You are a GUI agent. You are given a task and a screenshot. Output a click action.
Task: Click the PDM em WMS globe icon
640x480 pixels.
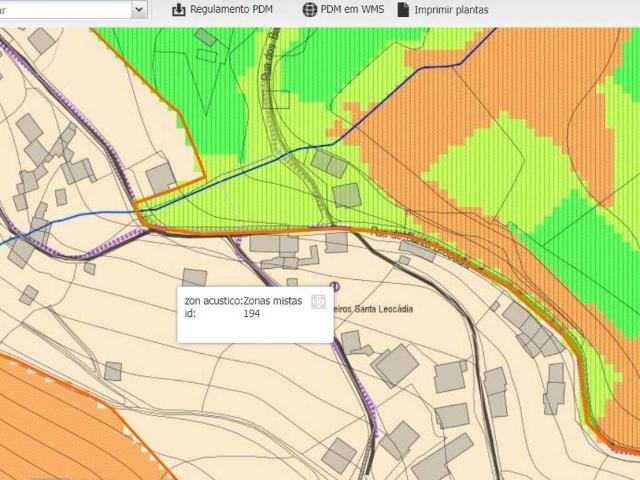tap(310, 10)
